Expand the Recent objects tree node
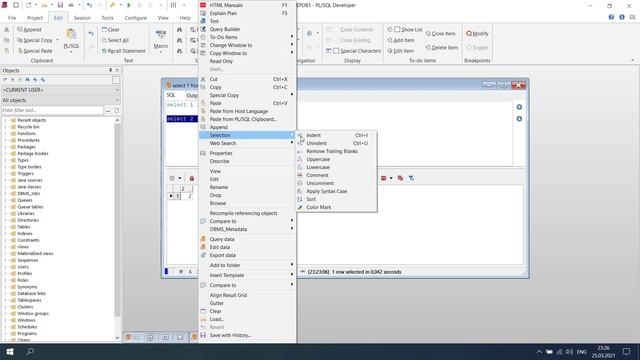The height and width of the screenshot is (360, 640). coord(6,120)
